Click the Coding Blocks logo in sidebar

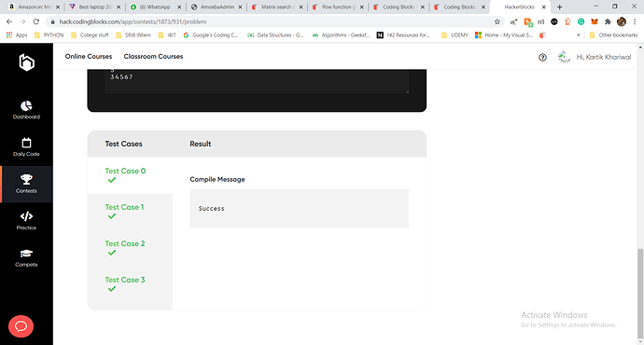pos(26,62)
